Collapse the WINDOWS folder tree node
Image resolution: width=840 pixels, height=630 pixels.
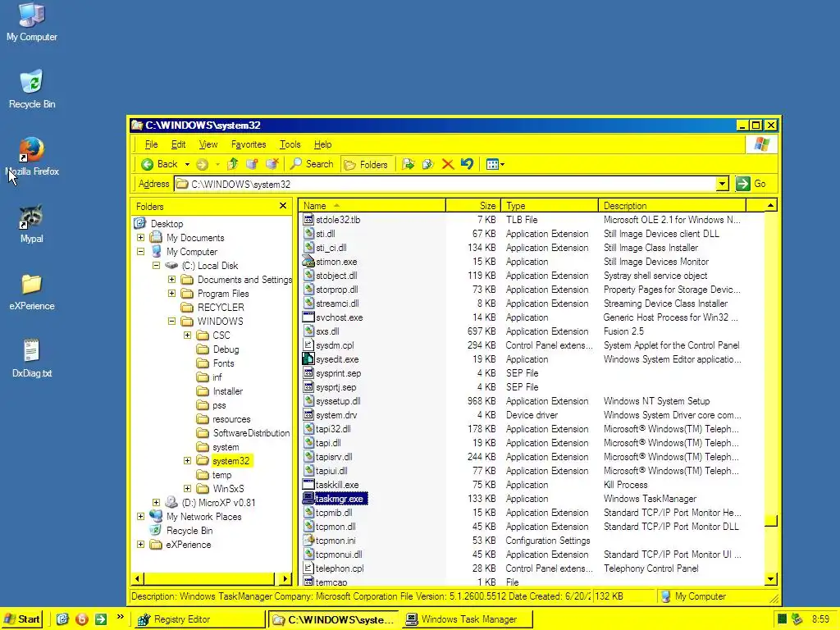pyautogui.click(x=171, y=321)
